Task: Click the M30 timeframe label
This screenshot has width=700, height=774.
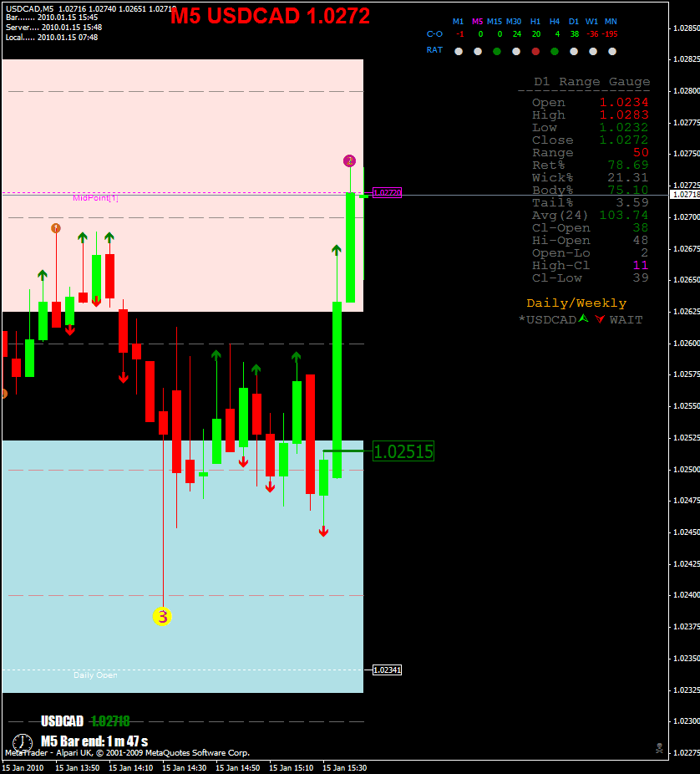Action: point(514,22)
